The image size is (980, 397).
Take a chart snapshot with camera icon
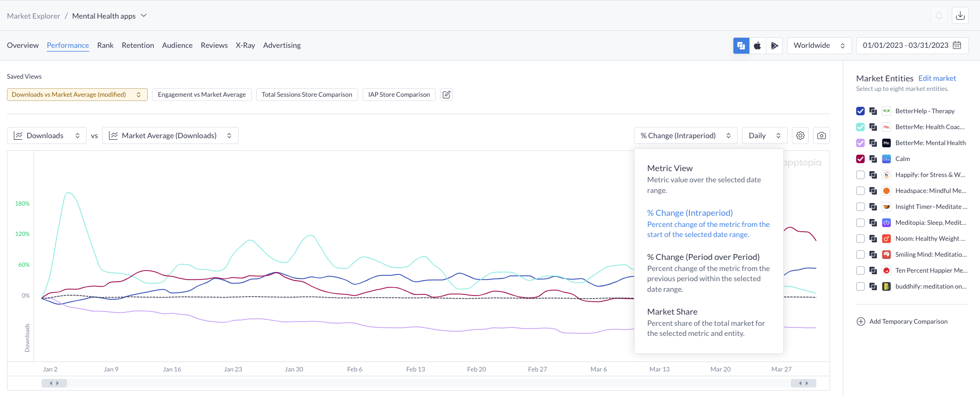pyautogui.click(x=821, y=136)
